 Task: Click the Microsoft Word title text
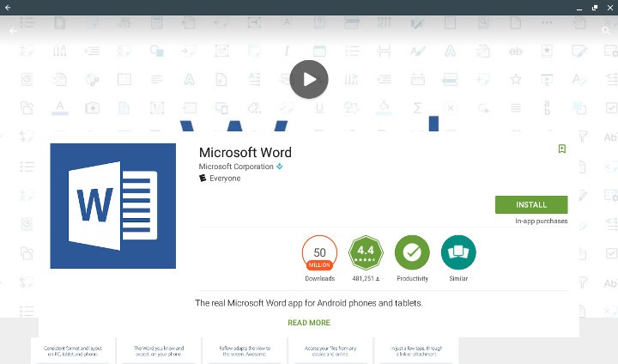245,152
